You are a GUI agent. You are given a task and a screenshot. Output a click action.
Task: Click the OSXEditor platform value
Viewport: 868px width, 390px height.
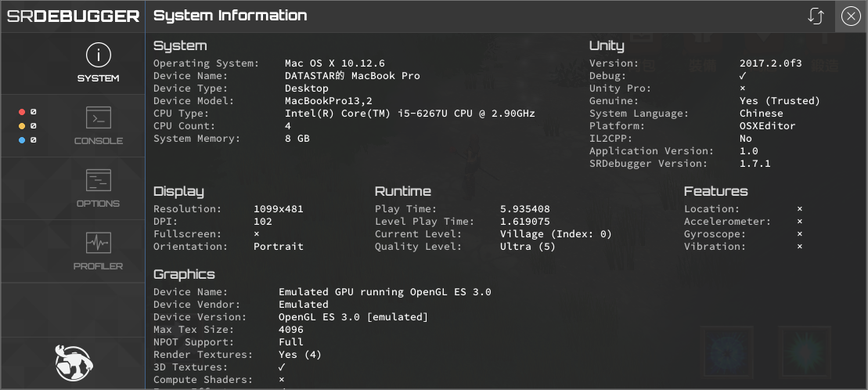click(767, 126)
